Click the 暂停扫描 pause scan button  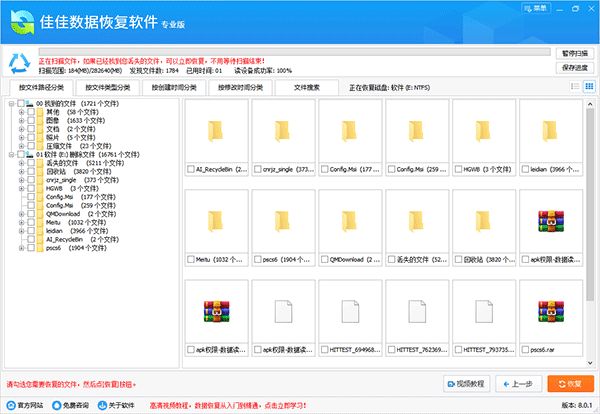click(575, 54)
